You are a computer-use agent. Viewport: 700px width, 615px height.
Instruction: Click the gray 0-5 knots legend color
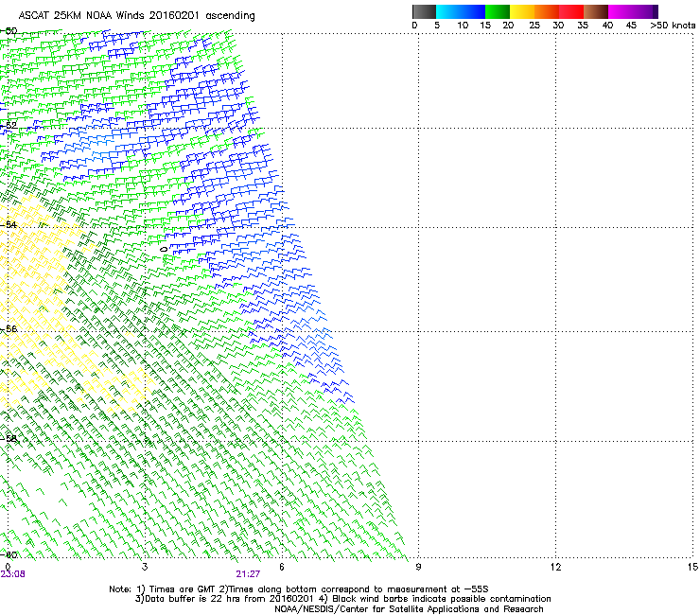point(424,11)
